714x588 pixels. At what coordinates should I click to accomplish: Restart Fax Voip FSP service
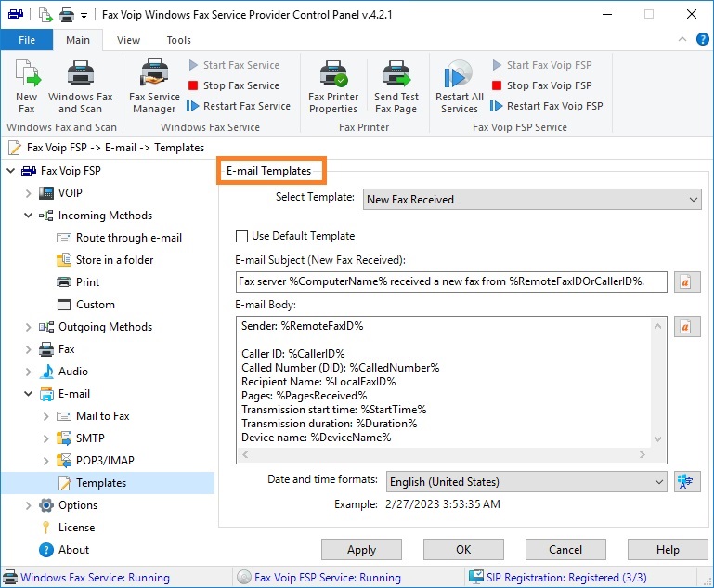coord(547,106)
